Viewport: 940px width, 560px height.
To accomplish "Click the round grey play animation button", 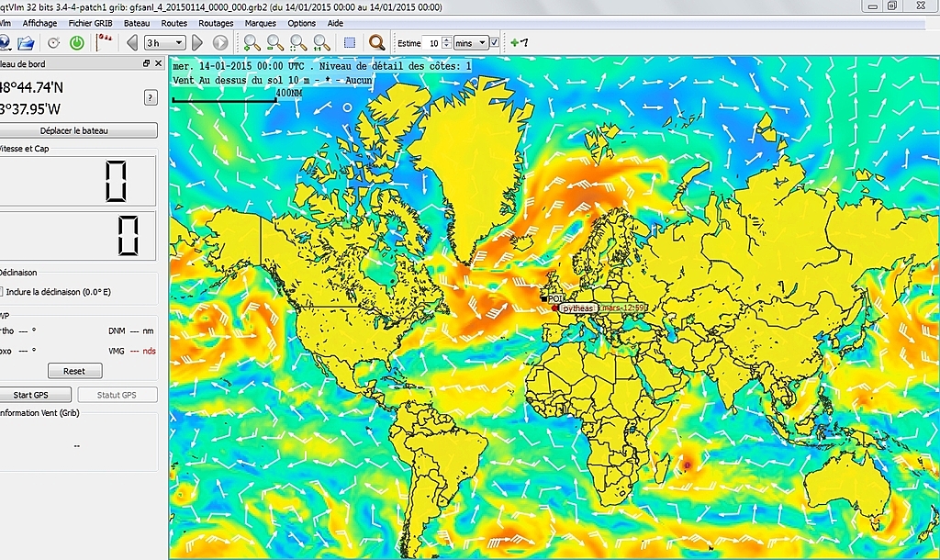I will [220, 42].
